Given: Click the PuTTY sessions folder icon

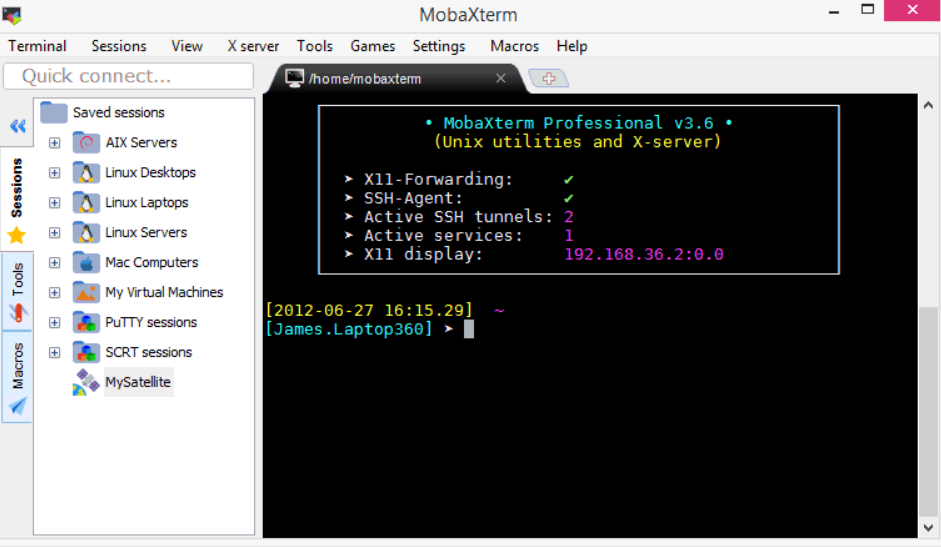Looking at the screenshot, I should click(86, 322).
